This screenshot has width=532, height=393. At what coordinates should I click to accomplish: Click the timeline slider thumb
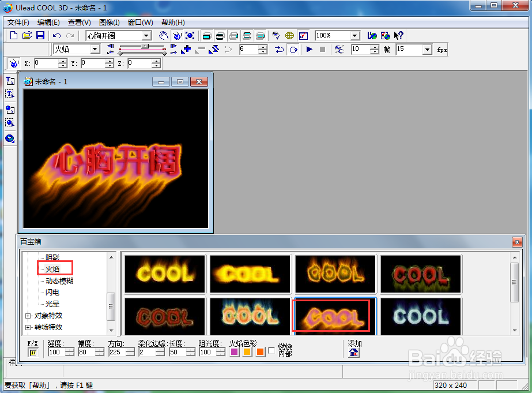145,46
